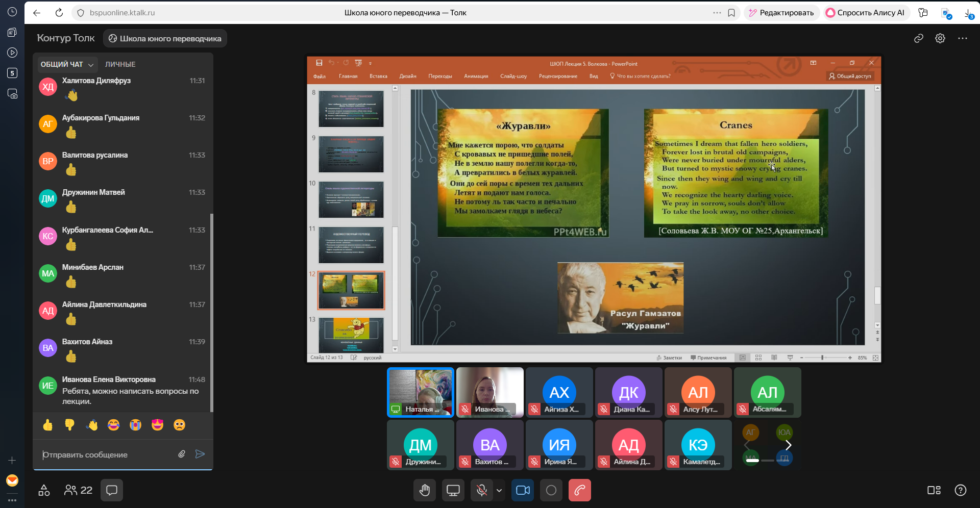Toggle the camera on or off
The height and width of the screenshot is (508, 980).
(x=523, y=490)
